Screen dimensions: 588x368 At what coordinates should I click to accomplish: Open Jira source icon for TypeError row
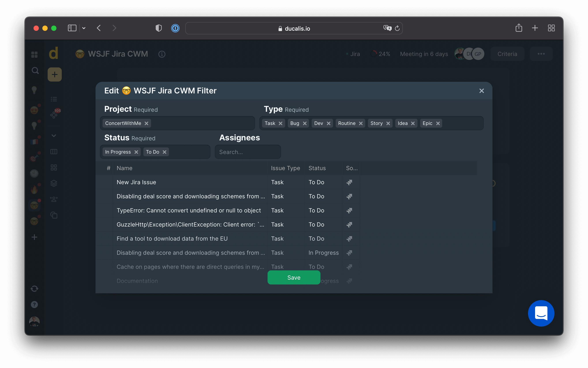349,210
